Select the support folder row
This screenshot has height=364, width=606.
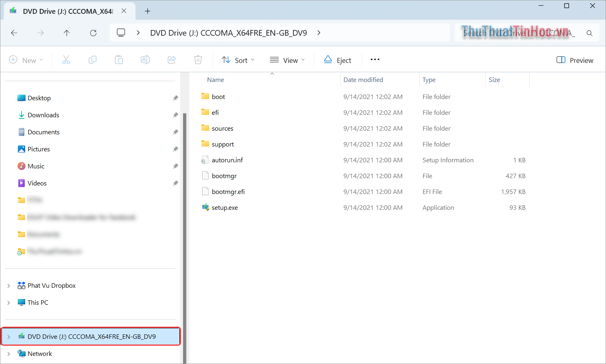pos(365,144)
